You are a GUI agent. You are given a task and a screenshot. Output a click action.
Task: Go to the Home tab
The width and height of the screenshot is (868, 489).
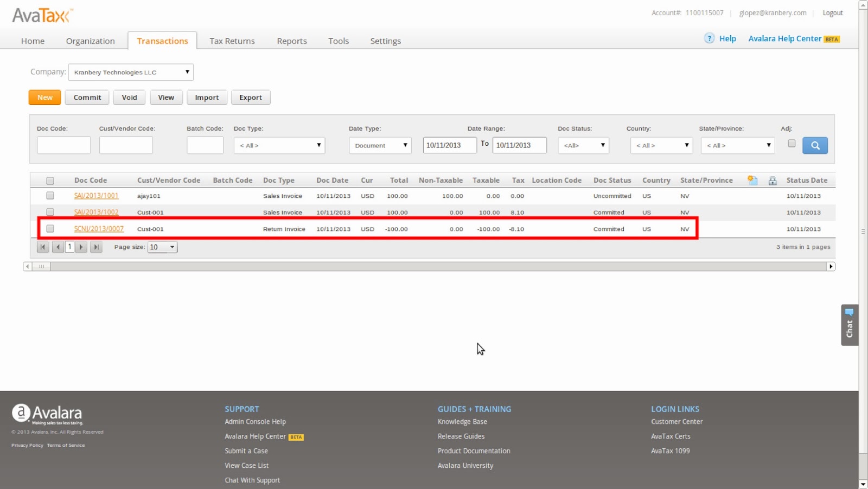(x=33, y=41)
